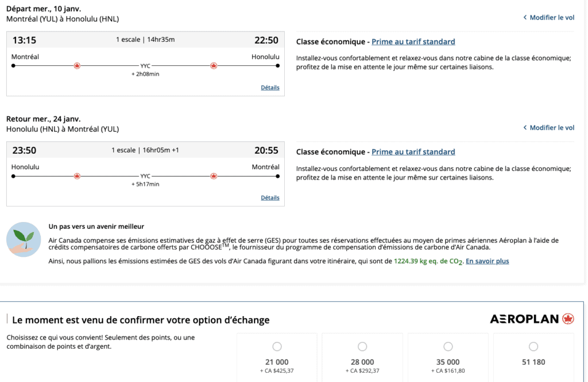Click second Air Canada leaf icon on return flight
The height and width of the screenshot is (382, 588).
tap(214, 176)
